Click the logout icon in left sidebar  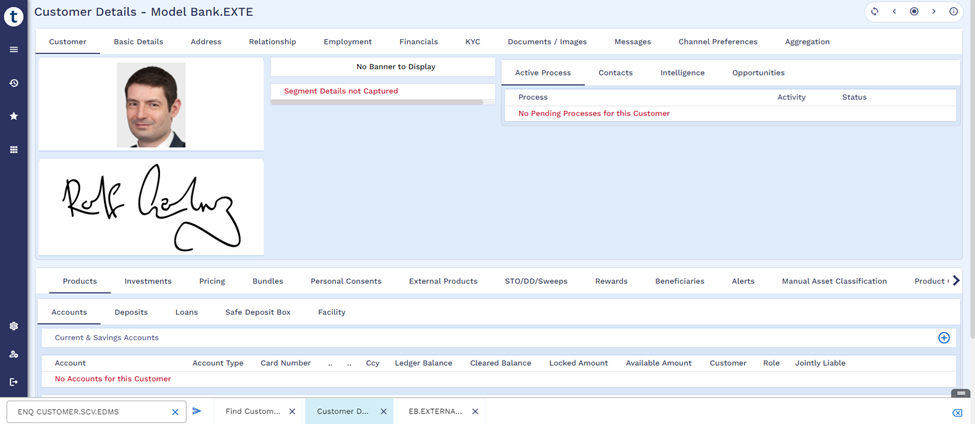[x=14, y=382]
